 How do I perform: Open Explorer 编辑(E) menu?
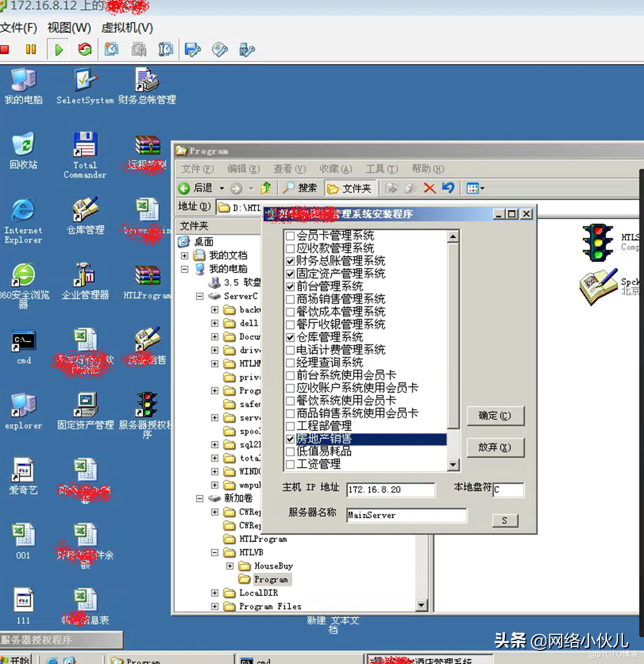click(x=244, y=169)
